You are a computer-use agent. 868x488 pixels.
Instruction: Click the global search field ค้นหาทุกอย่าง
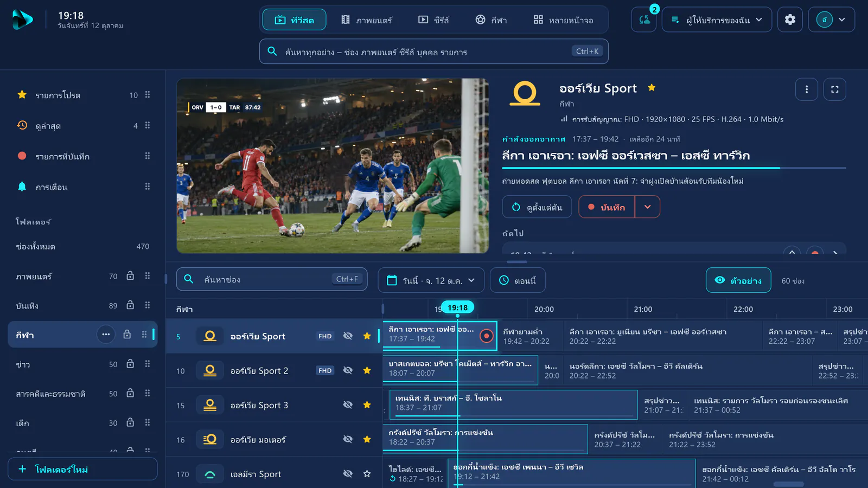(x=433, y=52)
